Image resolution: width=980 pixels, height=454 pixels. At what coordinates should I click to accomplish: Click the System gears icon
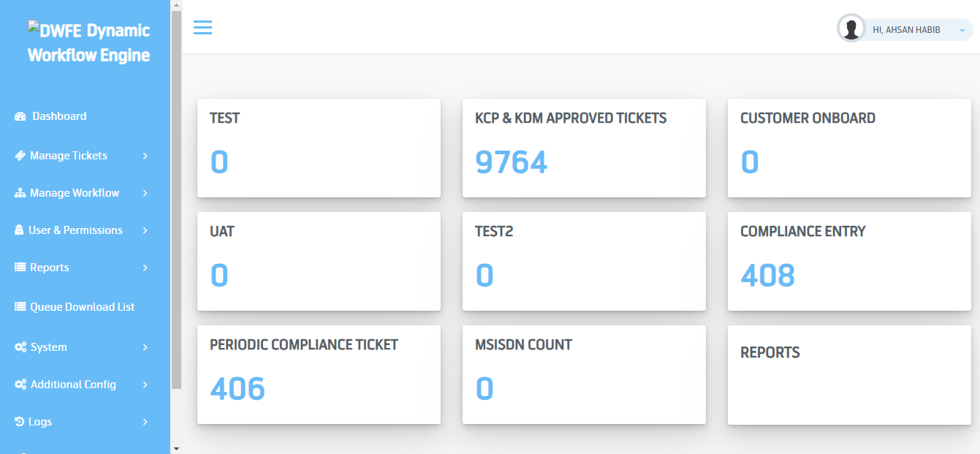pos(20,347)
